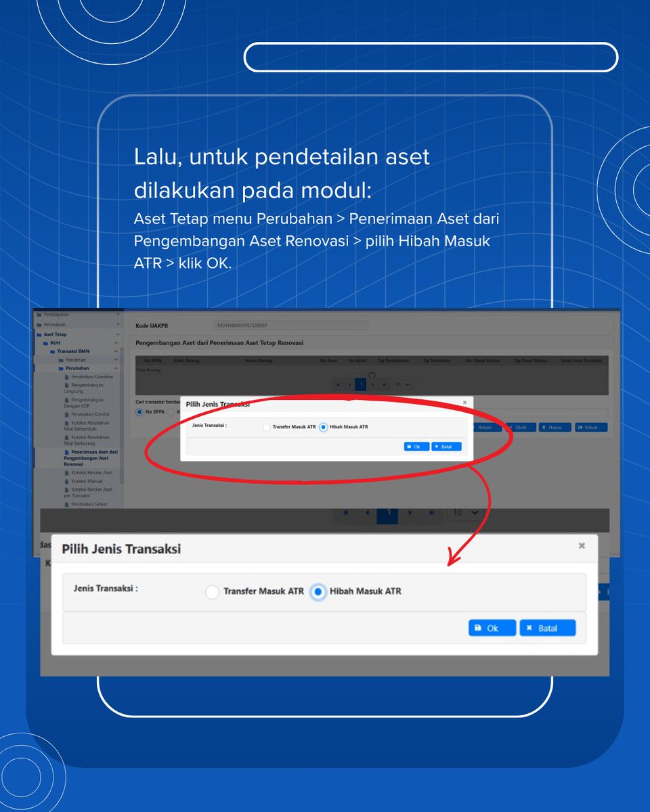Open Koreksi Perubahan Nilai Bertambah entry
This screenshot has height=812, width=650.
coord(88,426)
